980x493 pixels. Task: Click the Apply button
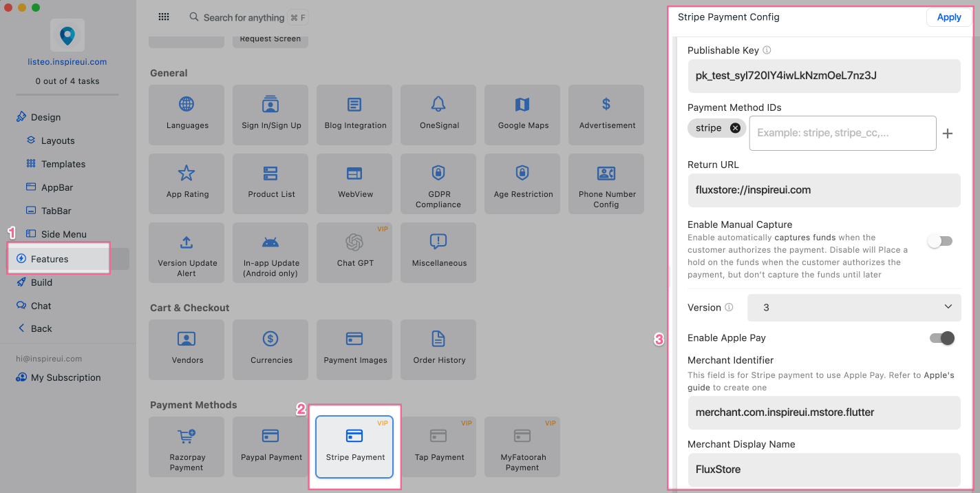[x=948, y=17]
